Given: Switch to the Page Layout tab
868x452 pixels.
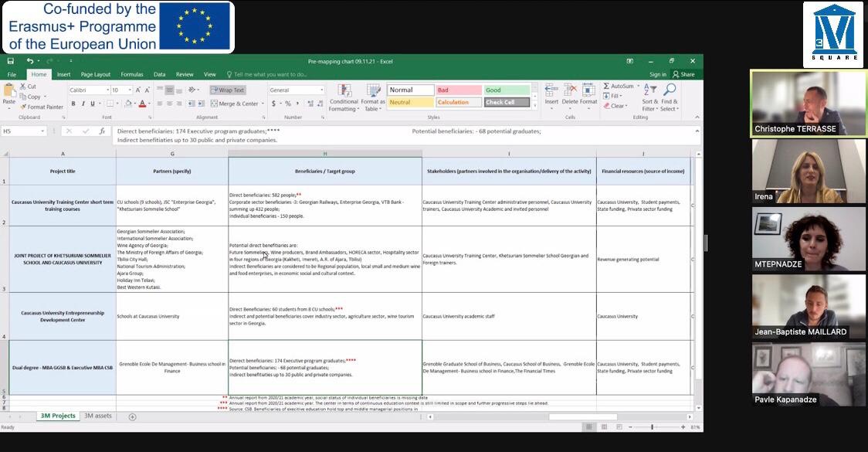Looking at the screenshot, I should [x=96, y=74].
